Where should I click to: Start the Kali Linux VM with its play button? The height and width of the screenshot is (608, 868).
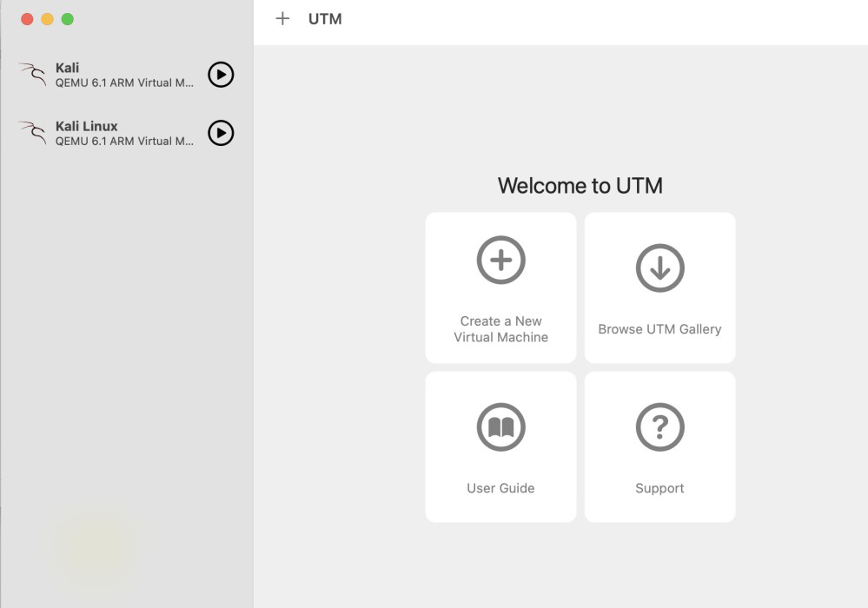click(221, 134)
